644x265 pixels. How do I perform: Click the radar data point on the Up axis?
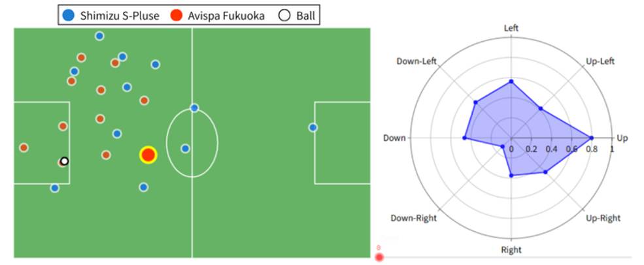(592, 138)
